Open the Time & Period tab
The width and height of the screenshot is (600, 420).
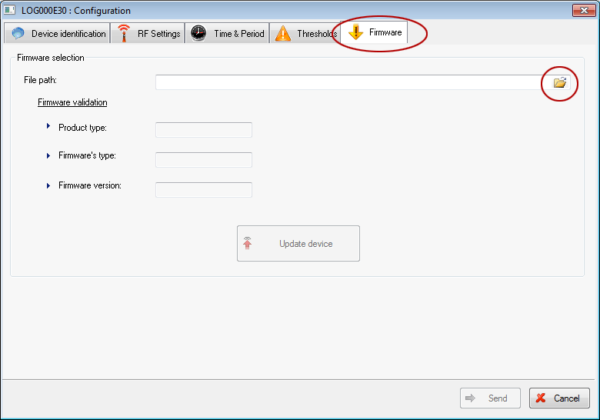(x=227, y=33)
